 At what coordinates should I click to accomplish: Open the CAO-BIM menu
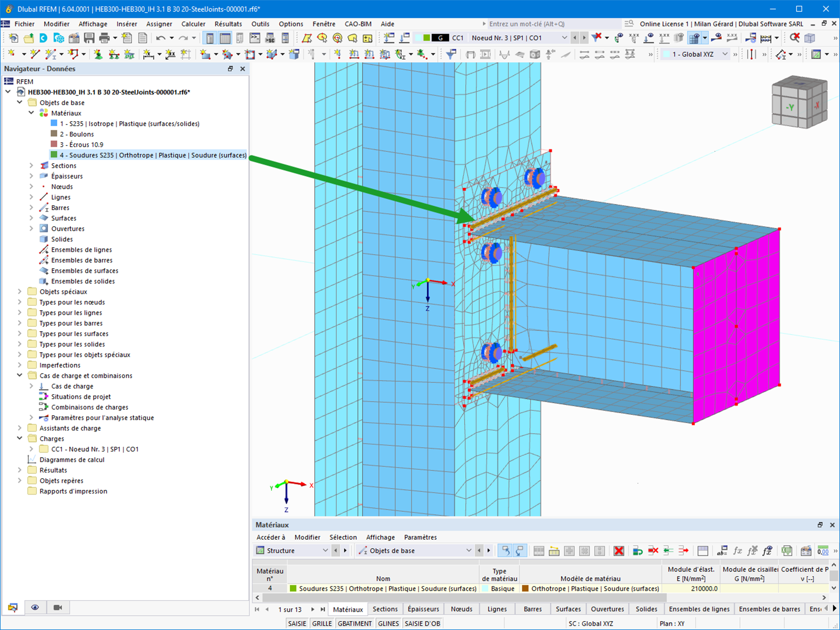pos(358,24)
